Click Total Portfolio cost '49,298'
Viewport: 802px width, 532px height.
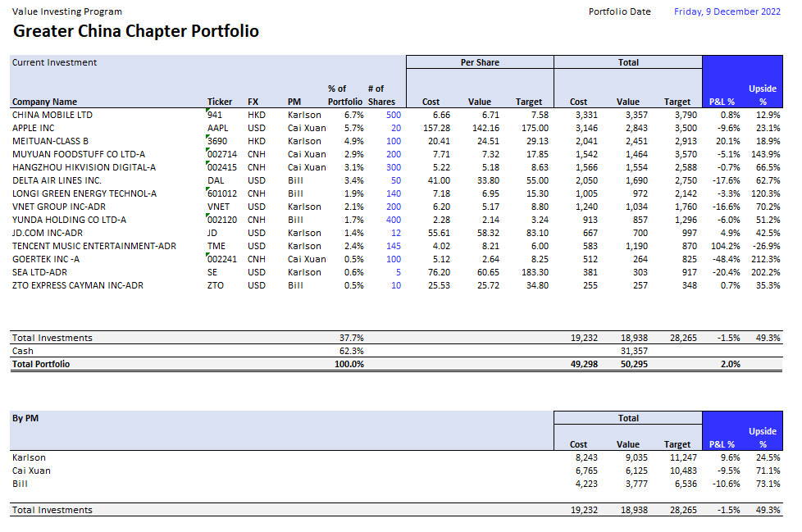click(584, 364)
